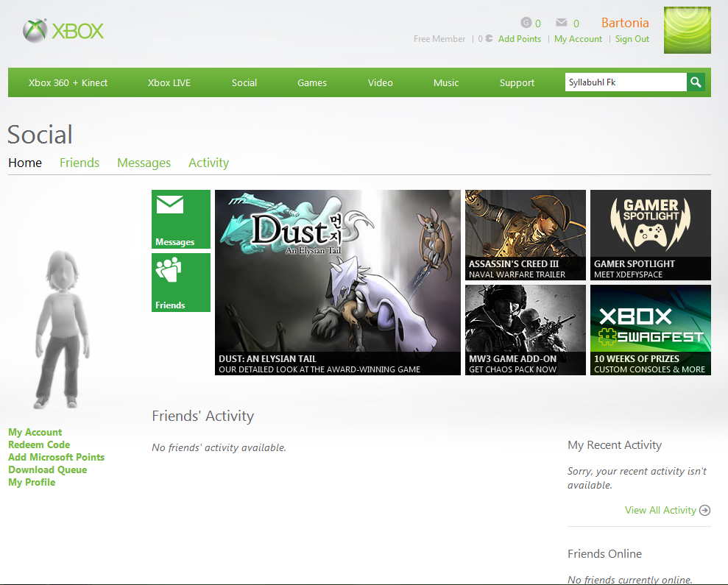
Task: Click the Friends Online heading
Action: pos(604,553)
